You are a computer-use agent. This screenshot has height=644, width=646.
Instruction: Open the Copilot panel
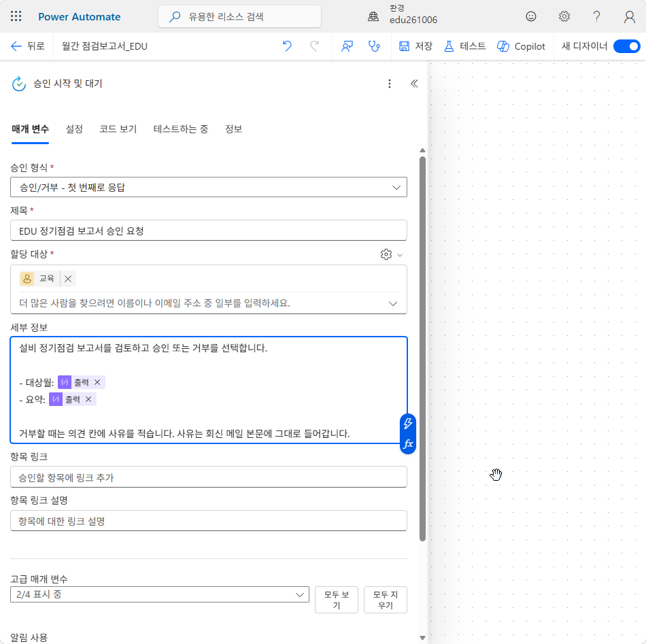pyautogui.click(x=521, y=46)
